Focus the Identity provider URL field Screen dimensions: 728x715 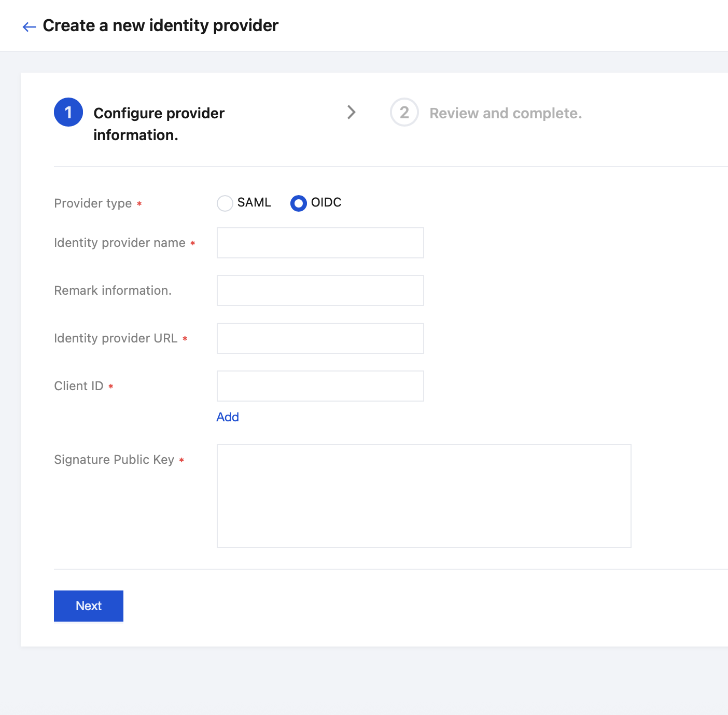tap(320, 338)
